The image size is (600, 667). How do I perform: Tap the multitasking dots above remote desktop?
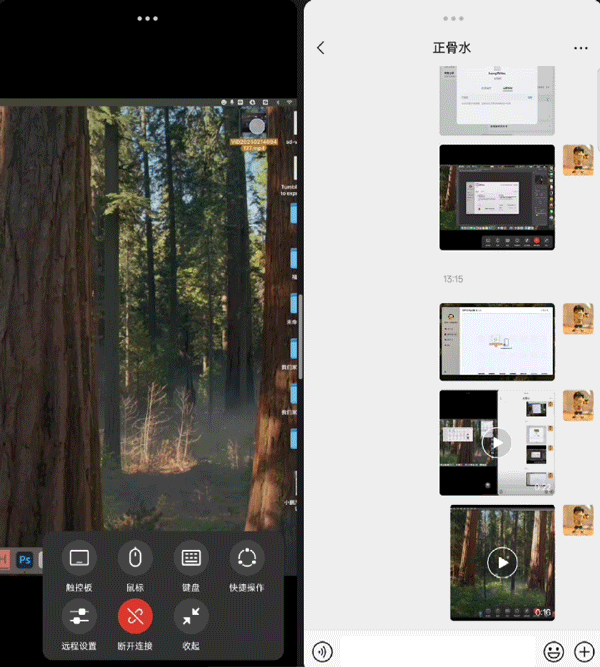tap(148, 18)
